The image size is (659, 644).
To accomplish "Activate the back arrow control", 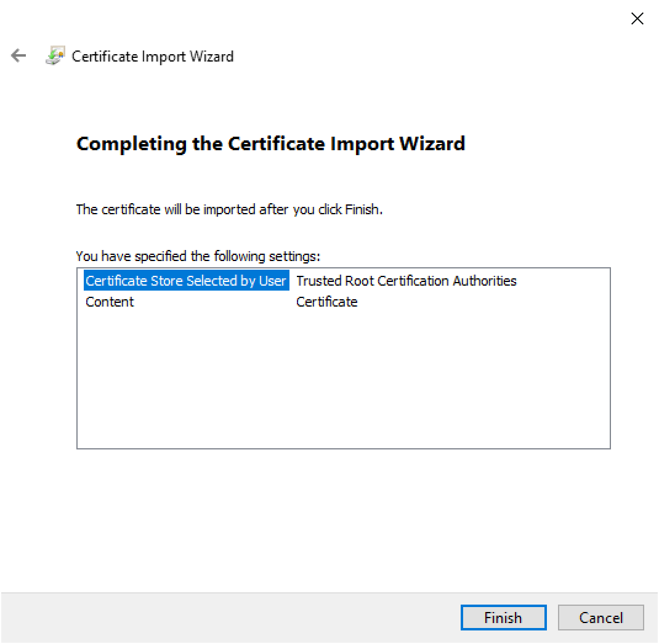I will click(x=18, y=55).
